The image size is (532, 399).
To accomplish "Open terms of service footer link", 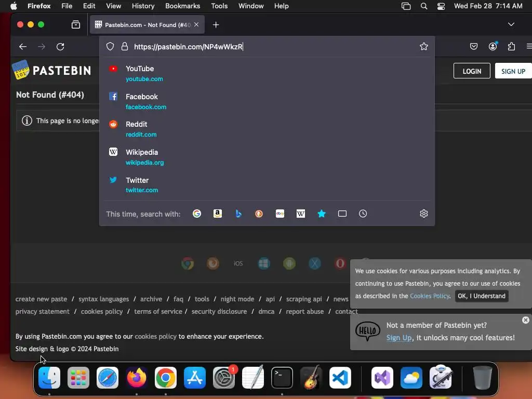I will [158, 312].
